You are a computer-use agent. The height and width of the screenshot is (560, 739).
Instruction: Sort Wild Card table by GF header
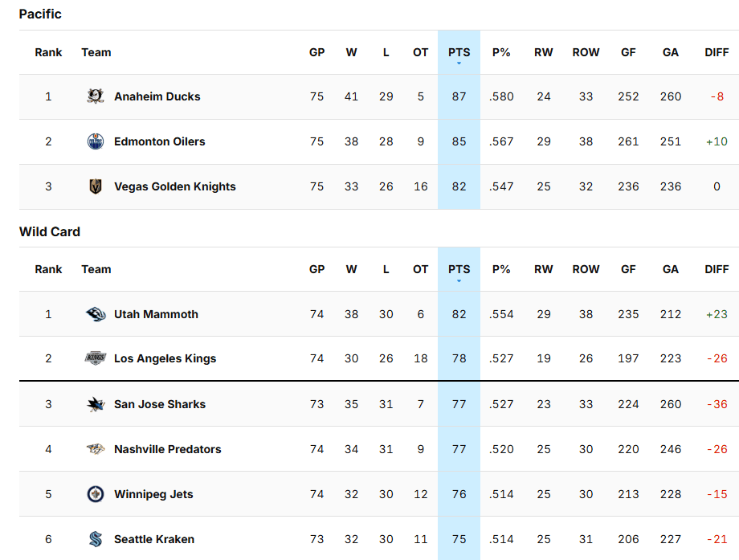pos(628,269)
